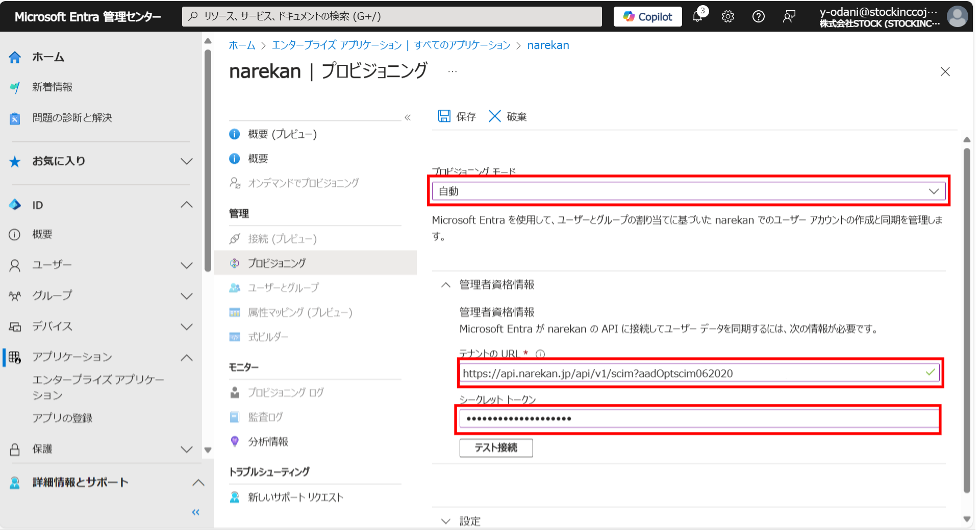Click the 保護 lock icon in sidebar

[15, 449]
